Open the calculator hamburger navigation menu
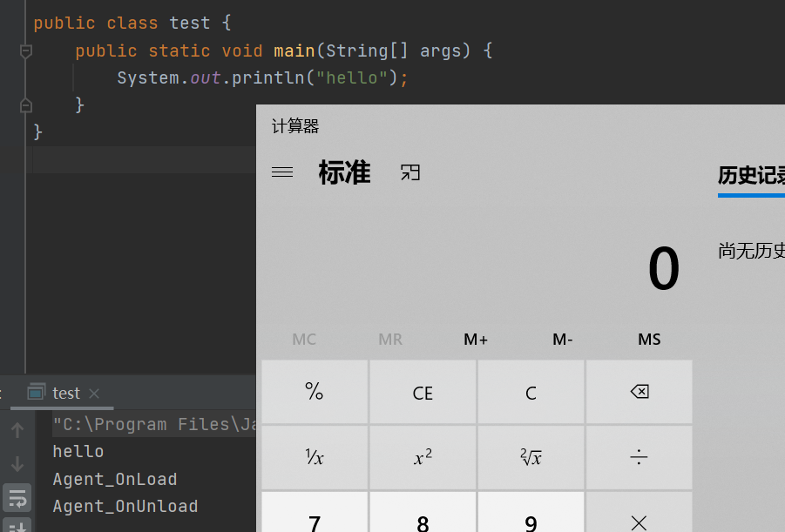 (x=282, y=172)
